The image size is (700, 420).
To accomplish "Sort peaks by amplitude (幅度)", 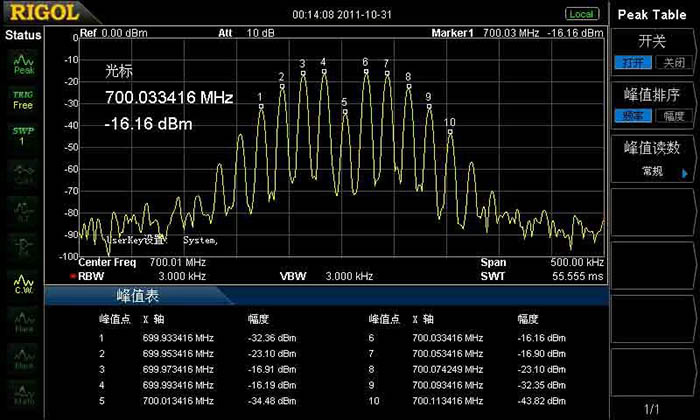I will [670, 117].
